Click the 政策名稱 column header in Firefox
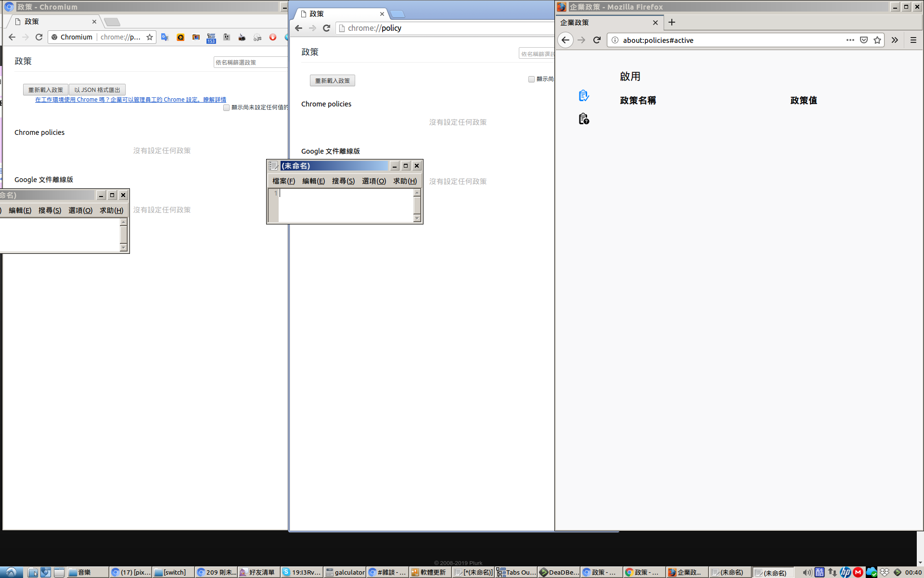The height and width of the screenshot is (578, 924). coord(638,100)
